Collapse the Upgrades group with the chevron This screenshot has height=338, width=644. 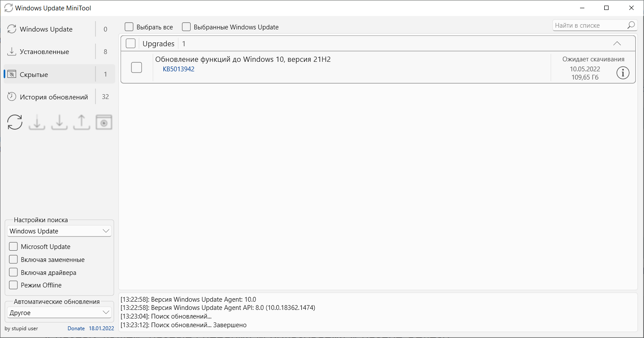point(617,44)
